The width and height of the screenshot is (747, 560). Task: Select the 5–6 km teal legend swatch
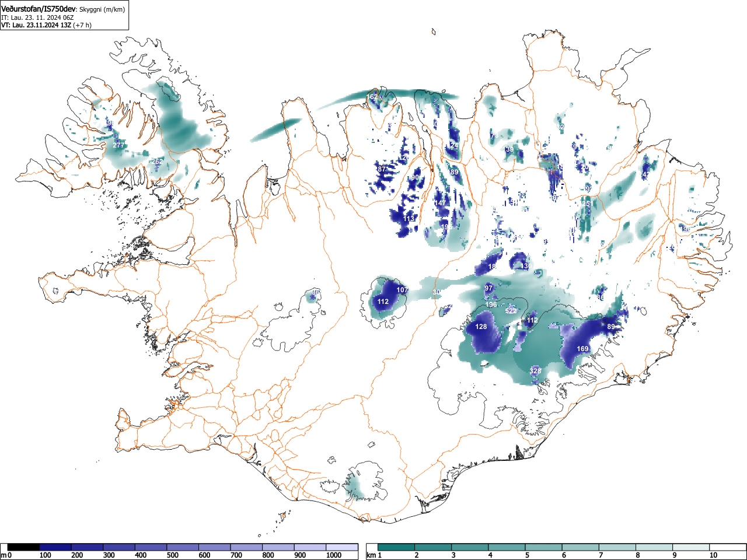click(x=544, y=547)
